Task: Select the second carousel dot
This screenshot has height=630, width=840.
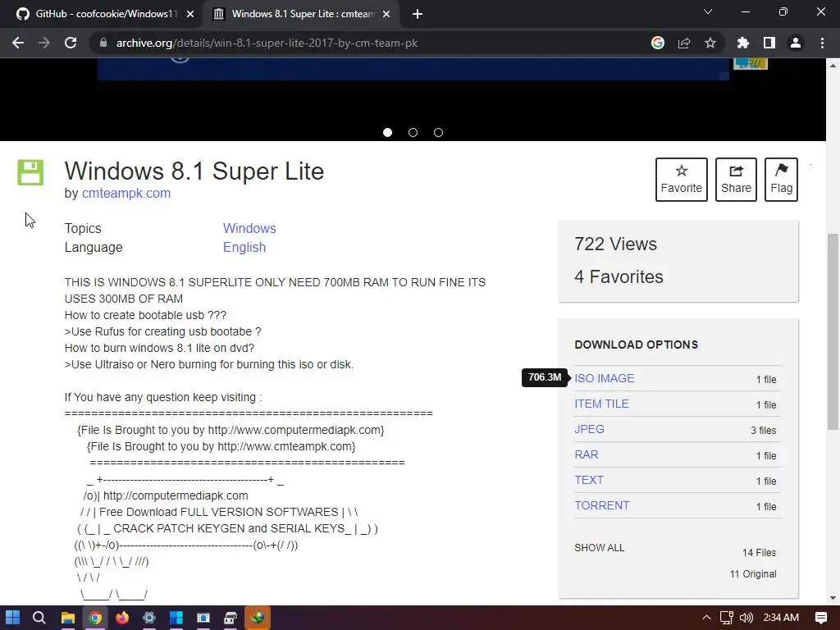Action: [x=413, y=132]
